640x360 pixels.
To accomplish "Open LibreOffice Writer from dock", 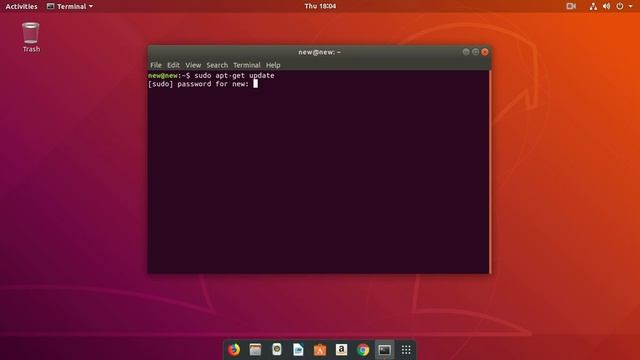I will click(298, 350).
